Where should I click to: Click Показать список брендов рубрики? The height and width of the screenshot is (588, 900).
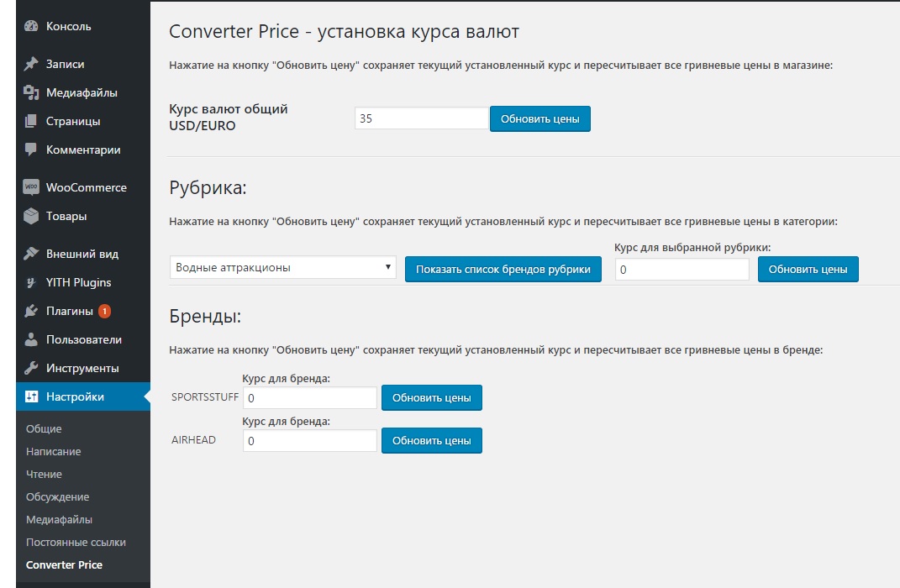503,269
